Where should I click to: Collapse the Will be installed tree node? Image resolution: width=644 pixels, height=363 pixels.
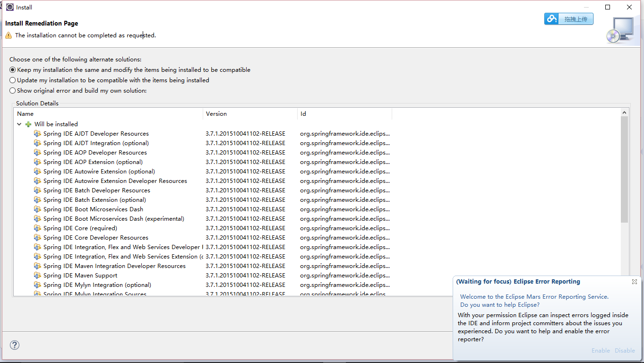(x=19, y=124)
